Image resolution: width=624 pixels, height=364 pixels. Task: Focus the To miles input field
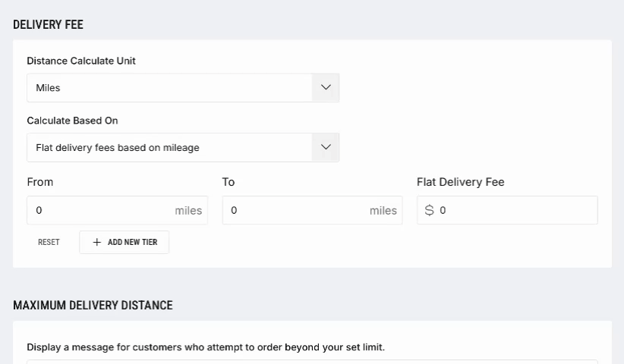(313, 210)
